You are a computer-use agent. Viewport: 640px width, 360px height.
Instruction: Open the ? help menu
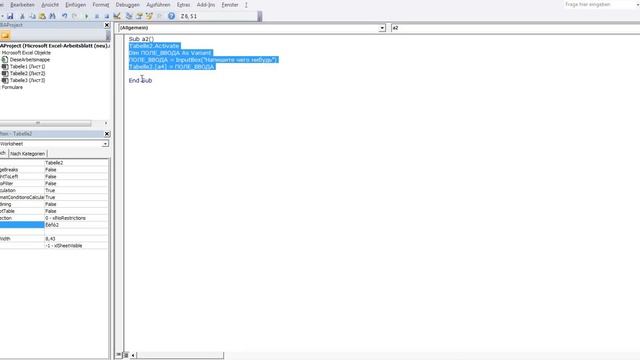coord(246,5)
